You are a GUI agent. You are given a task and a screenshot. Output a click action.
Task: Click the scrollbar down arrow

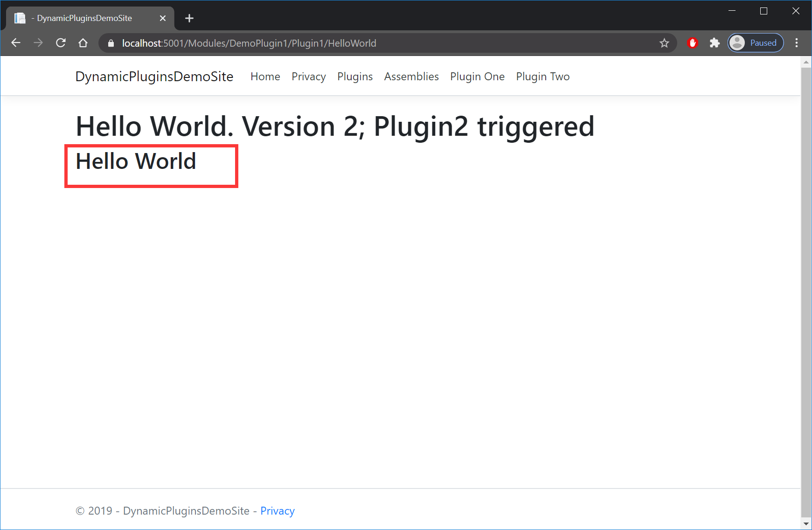coord(806,524)
